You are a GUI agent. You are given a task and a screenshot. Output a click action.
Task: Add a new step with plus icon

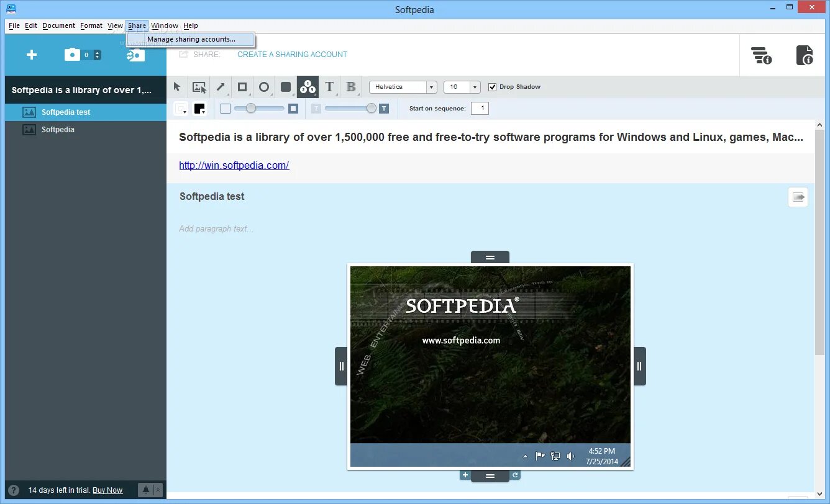32,55
